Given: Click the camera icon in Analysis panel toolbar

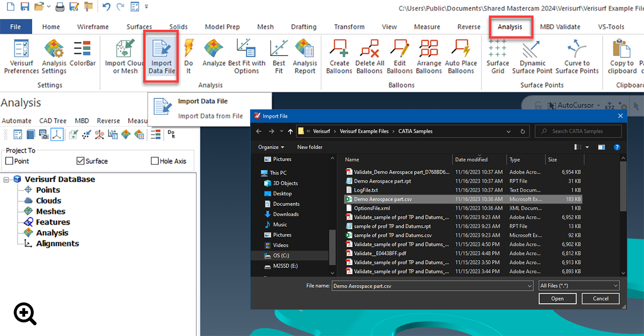Looking at the screenshot, I should pyautogui.click(x=44, y=135).
